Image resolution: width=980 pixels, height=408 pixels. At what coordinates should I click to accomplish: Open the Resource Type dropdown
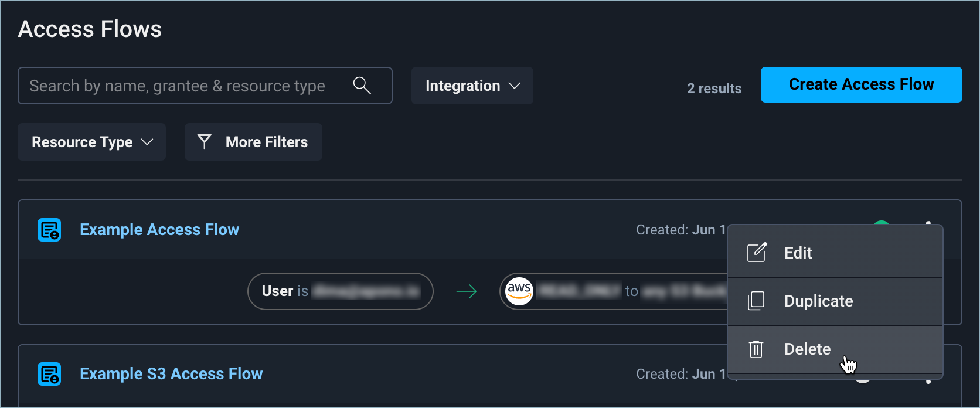click(x=92, y=142)
